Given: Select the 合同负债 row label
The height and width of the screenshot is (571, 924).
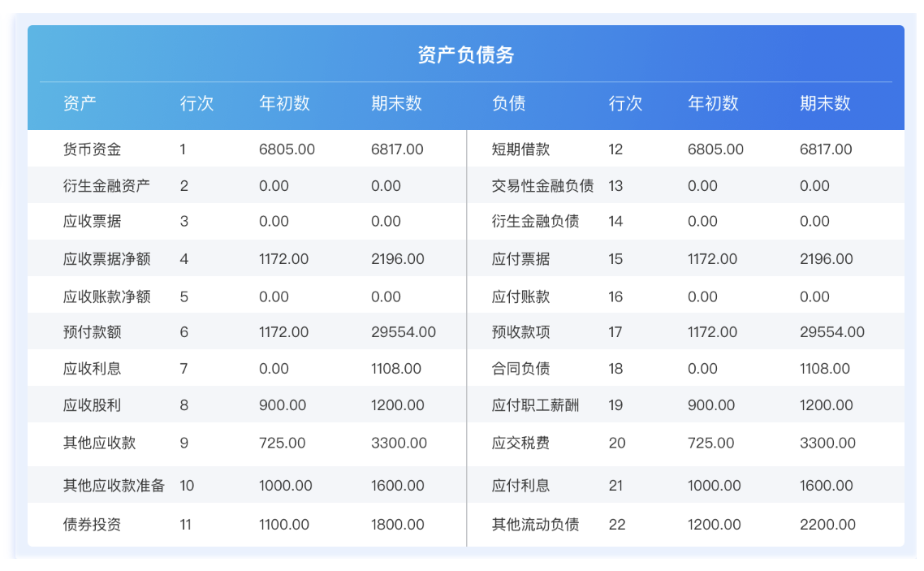Looking at the screenshot, I should tap(521, 368).
